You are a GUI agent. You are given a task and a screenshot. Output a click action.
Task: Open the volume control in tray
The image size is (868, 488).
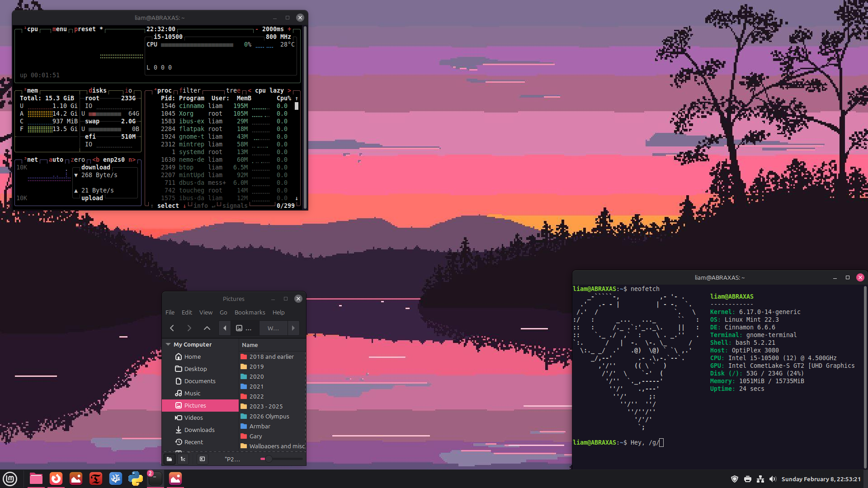point(773,479)
